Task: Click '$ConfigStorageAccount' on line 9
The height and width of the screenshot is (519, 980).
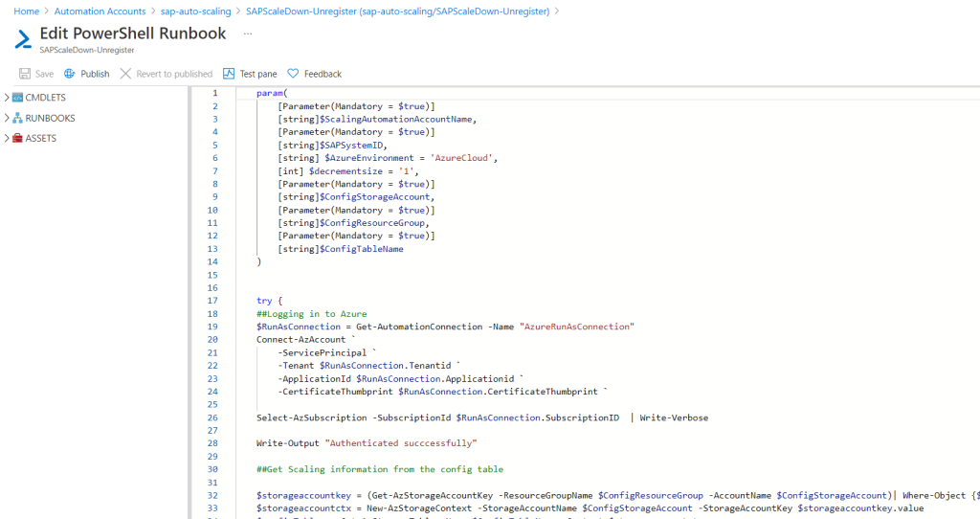Action: [374, 197]
